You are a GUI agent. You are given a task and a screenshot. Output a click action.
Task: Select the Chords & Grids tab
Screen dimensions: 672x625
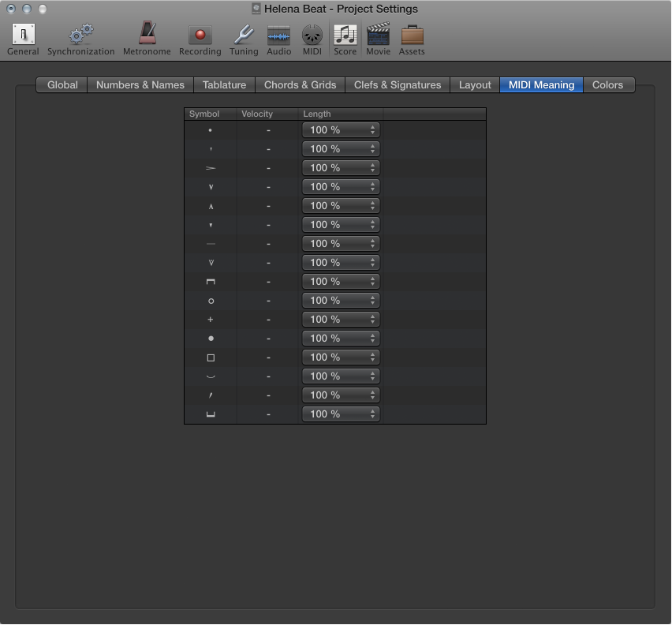[x=300, y=84]
